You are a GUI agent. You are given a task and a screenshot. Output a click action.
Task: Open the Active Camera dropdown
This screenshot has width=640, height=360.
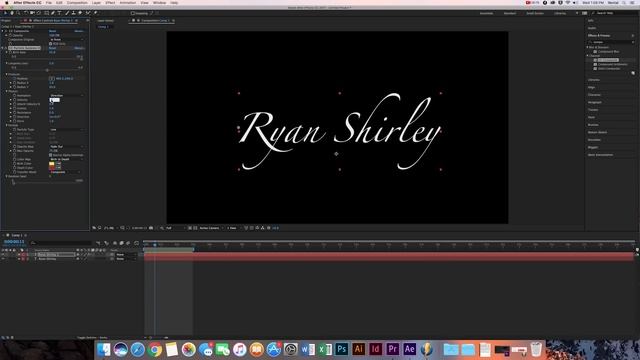pos(211,228)
